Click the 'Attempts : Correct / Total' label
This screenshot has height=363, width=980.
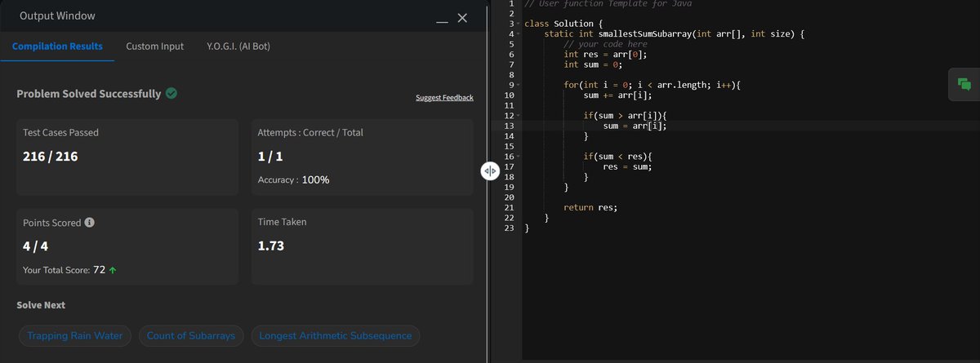[x=310, y=132]
